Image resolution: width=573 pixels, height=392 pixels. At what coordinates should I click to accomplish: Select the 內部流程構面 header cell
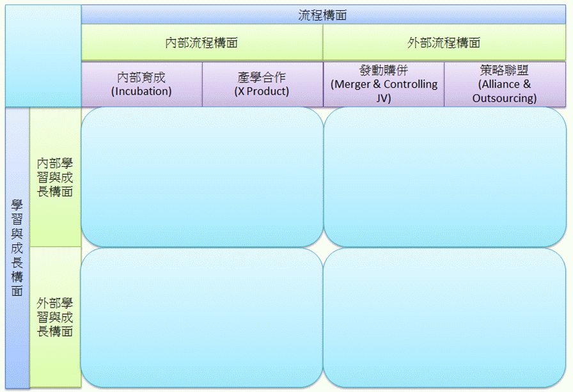[x=201, y=42]
